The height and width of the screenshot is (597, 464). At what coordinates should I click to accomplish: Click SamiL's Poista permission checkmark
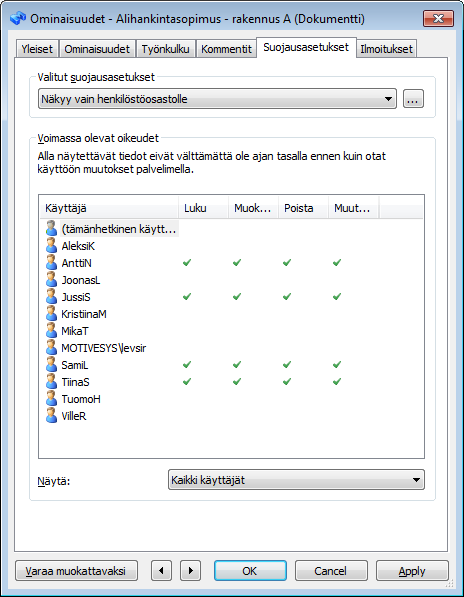click(287, 365)
